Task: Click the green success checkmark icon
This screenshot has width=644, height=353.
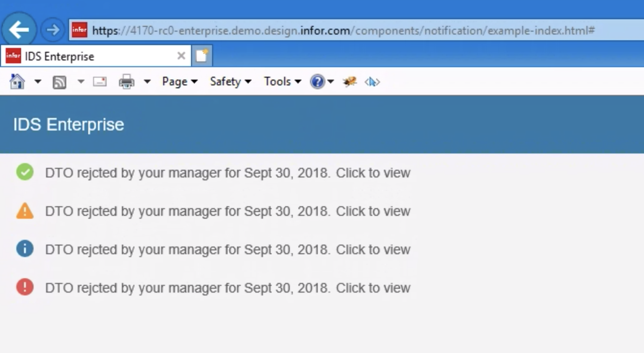Action: pos(25,172)
